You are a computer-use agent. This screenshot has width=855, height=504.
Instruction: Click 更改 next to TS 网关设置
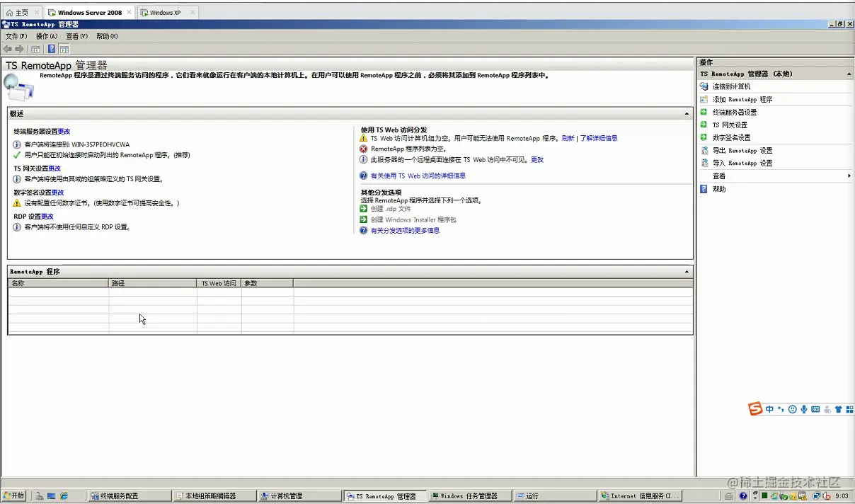pos(54,168)
